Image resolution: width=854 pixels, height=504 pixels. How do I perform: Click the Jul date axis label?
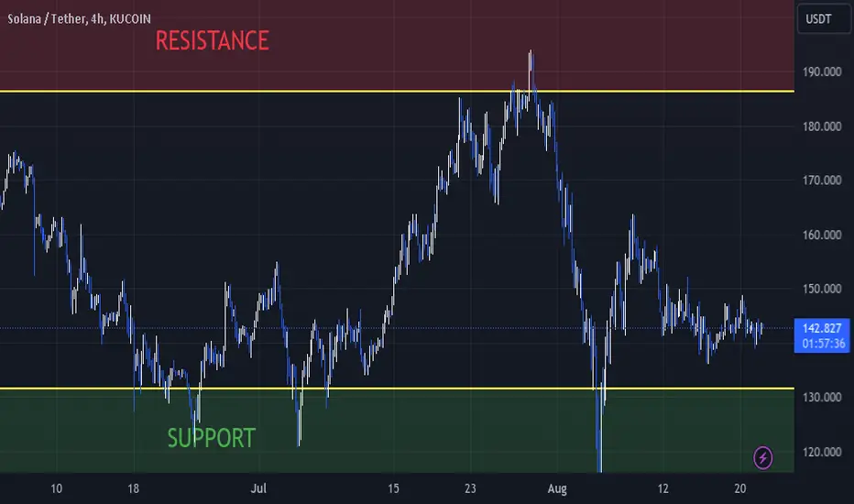258,488
